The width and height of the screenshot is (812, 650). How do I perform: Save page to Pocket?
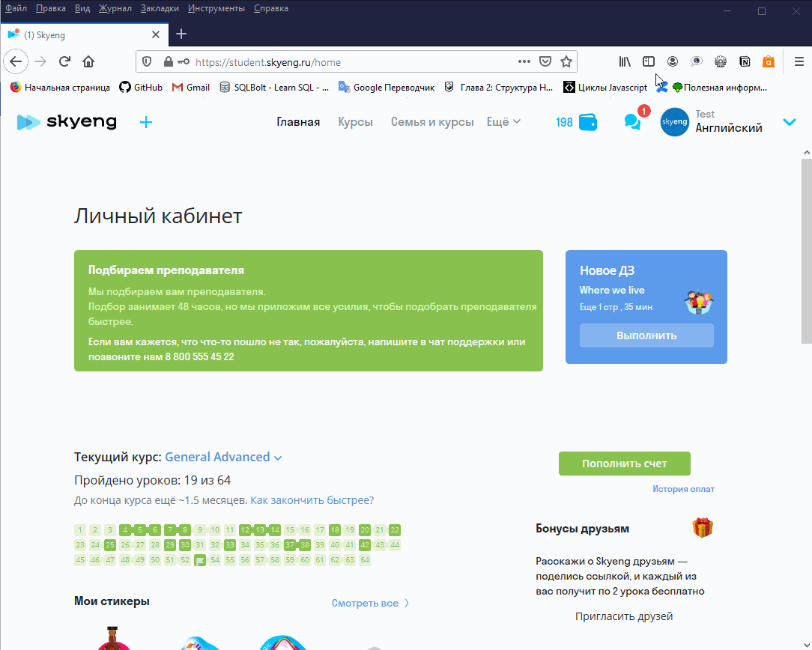[x=545, y=62]
